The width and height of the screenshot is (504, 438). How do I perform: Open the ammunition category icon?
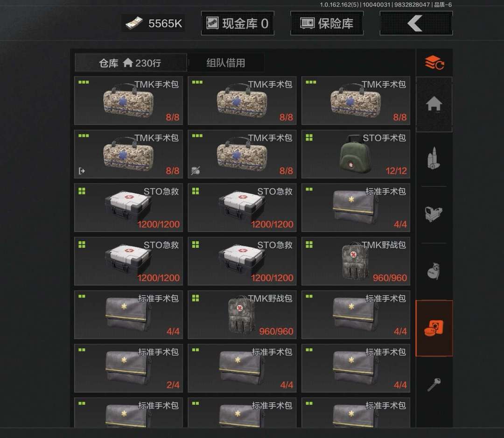[x=433, y=158]
